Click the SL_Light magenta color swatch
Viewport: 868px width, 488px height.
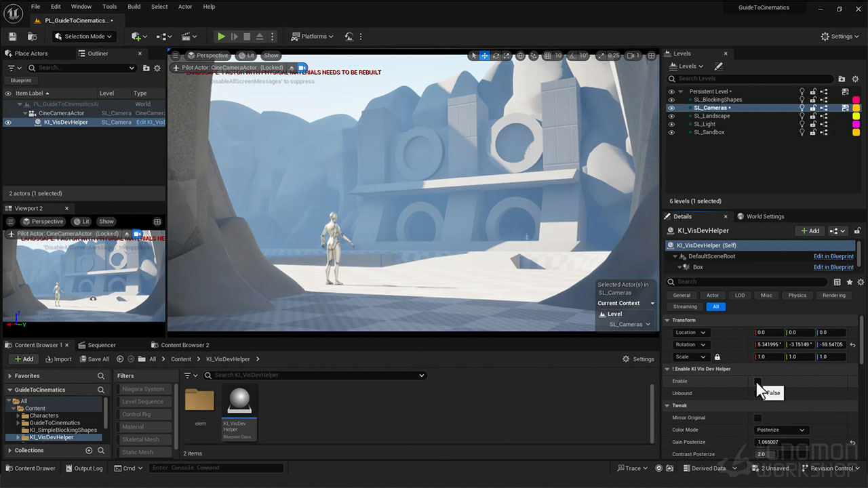tap(856, 124)
